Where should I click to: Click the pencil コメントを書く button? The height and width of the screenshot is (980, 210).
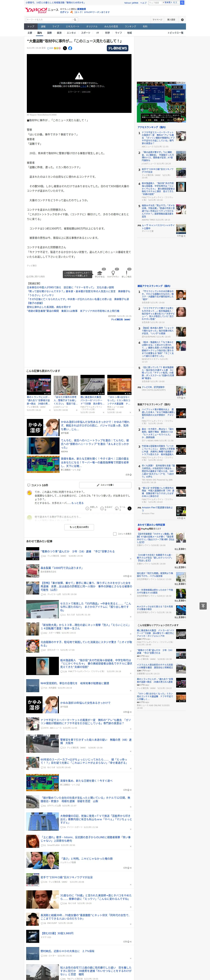pos(105,485)
